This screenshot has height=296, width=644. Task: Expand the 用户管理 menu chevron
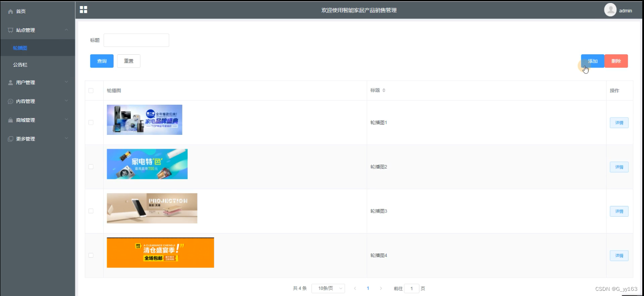[66, 82]
